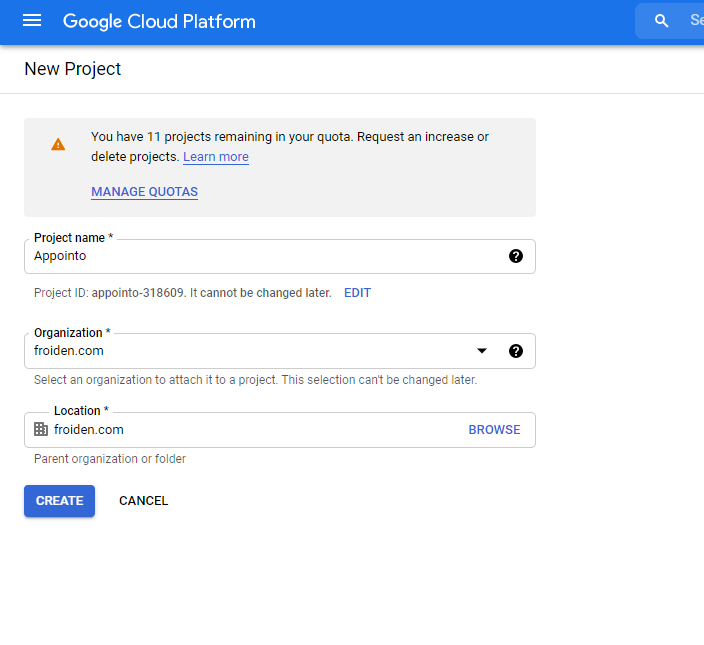Click the Location field showing froiden.com
The height and width of the screenshot is (645, 704).
click(280, 430)
